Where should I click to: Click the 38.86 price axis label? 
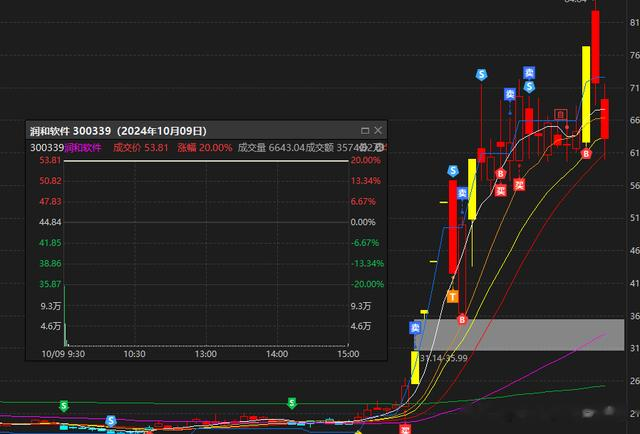click(51, 263)
